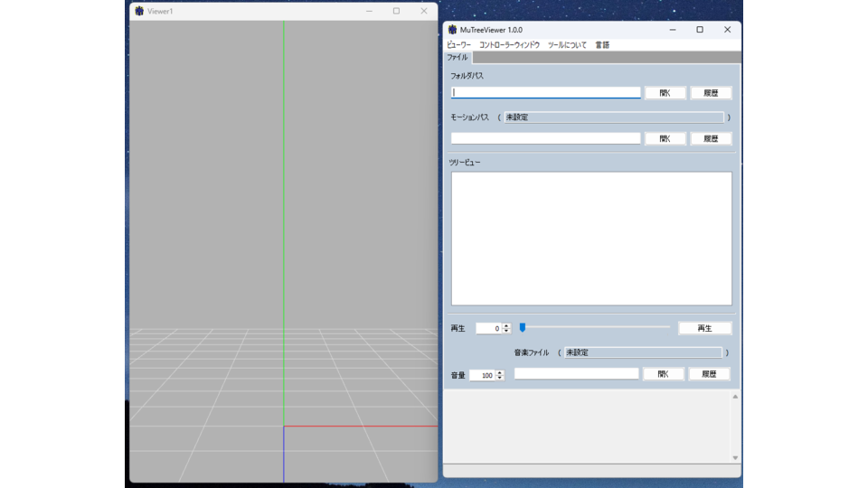Viewport: 868px width, 488px height.
Task: Click 開く button for folder path
Action: click(665, 93)
